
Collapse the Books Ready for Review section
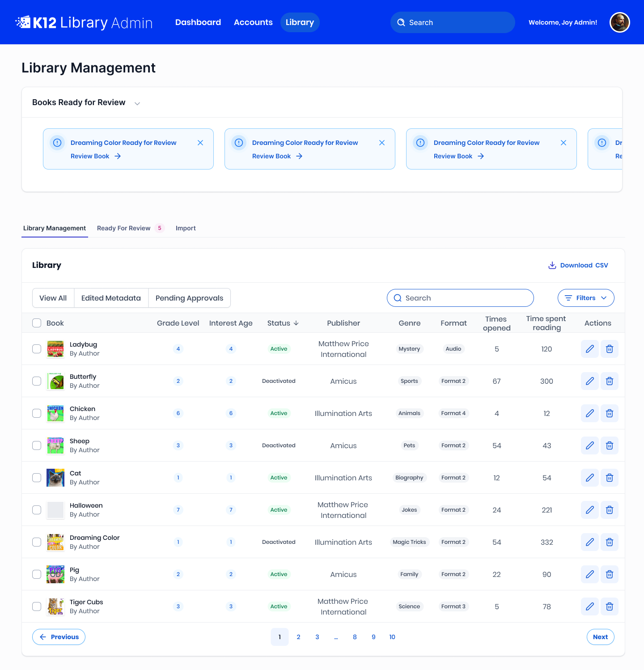pos(137,103)
